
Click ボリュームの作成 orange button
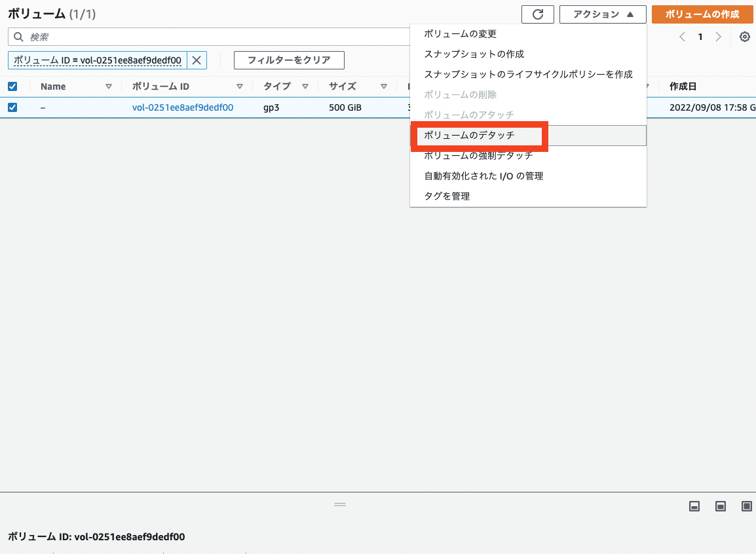click(702, 14)
